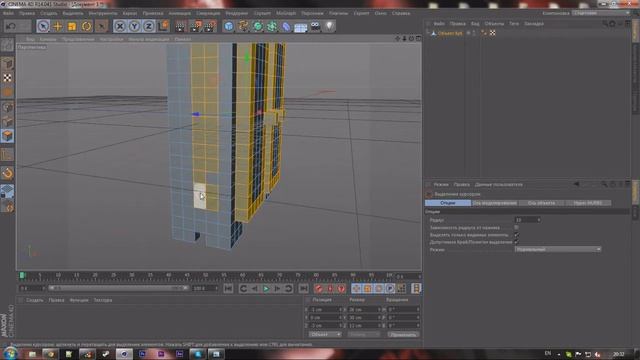Switch to the Object Axis tab
The height and width of the screenshot is (360, 640).
[541, 203]
